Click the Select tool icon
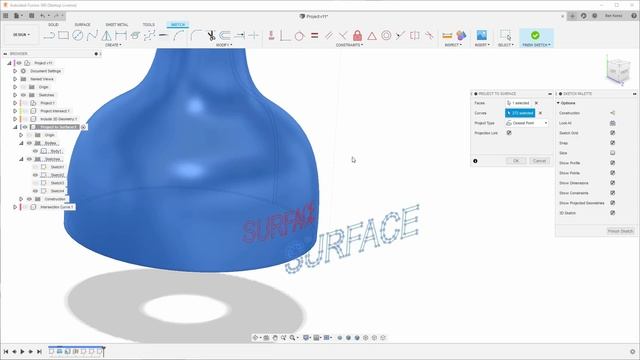Viewport: 640px width, 360px height. click(x=506, y=35)
